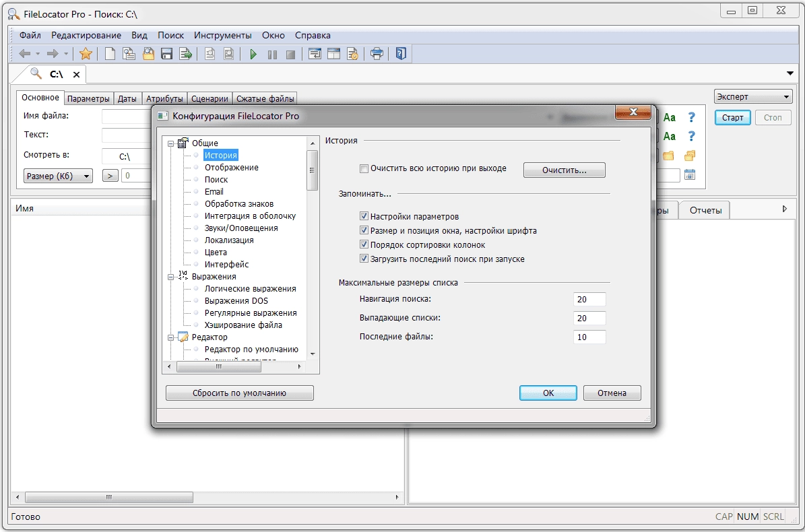Open the back arrow history dropdown
This screenshot has width=805, height=532.
click(38, 53)
